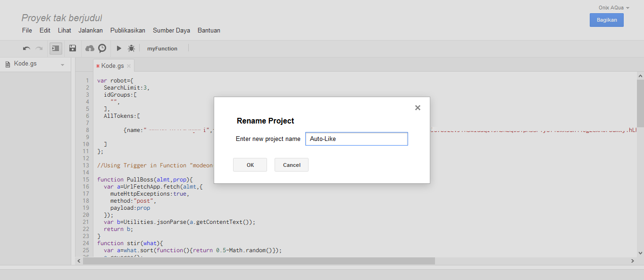Click the Undo arrow in the toolbar
The image size is (644, 280).
click(26, 48)
